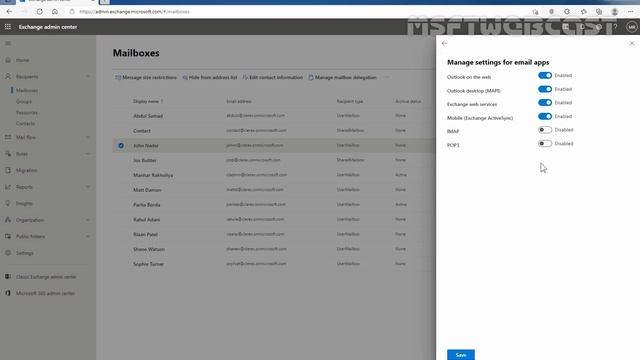Click the Insights lightbulb icon
The image size is (640, 360).
pyautogui.click(x=8, y=203)
